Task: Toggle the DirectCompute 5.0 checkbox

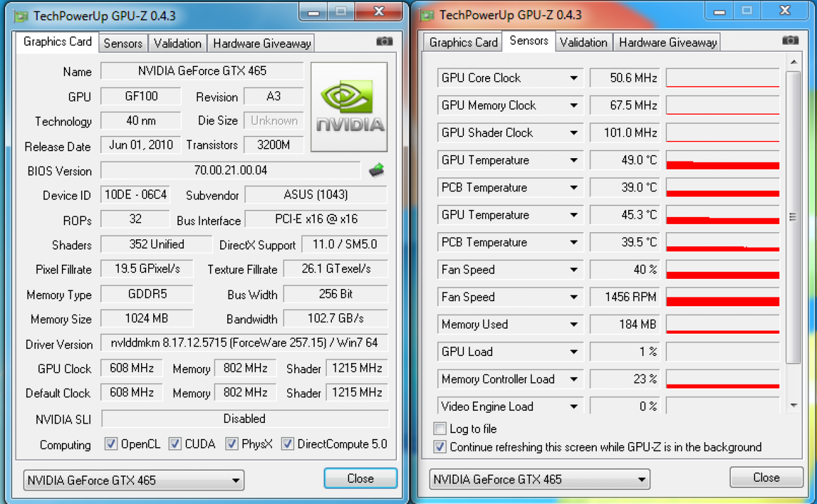Action: [287, 444]
